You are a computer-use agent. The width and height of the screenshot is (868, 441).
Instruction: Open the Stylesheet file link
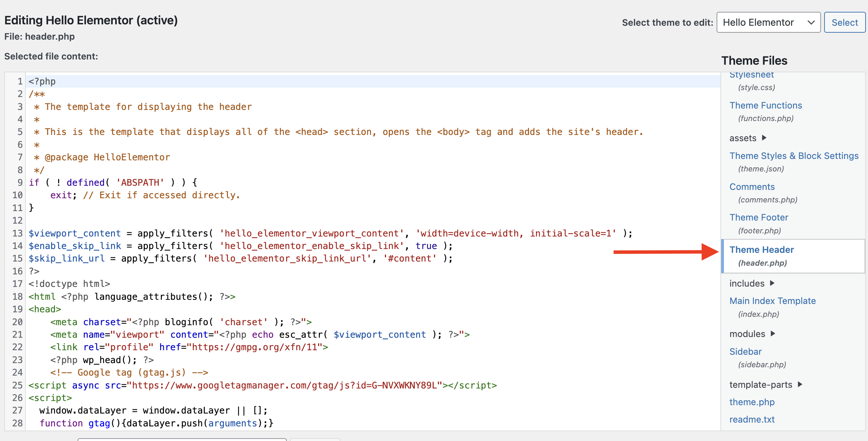pyautogui.click(x=751, y=75)
